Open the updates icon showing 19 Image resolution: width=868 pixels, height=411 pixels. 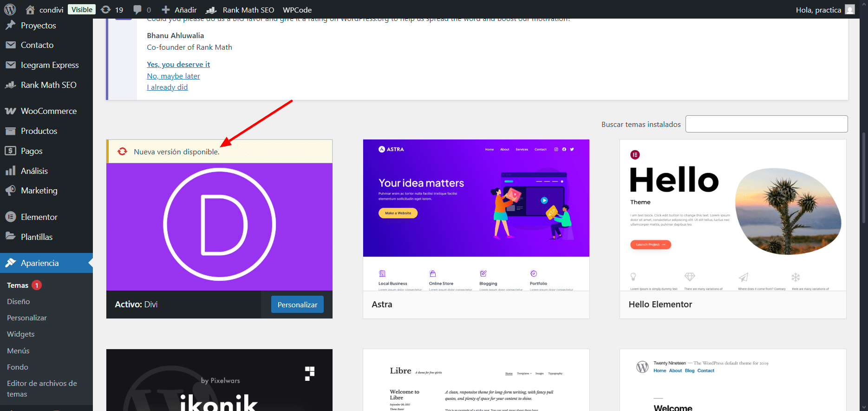(x=112, y=10)
